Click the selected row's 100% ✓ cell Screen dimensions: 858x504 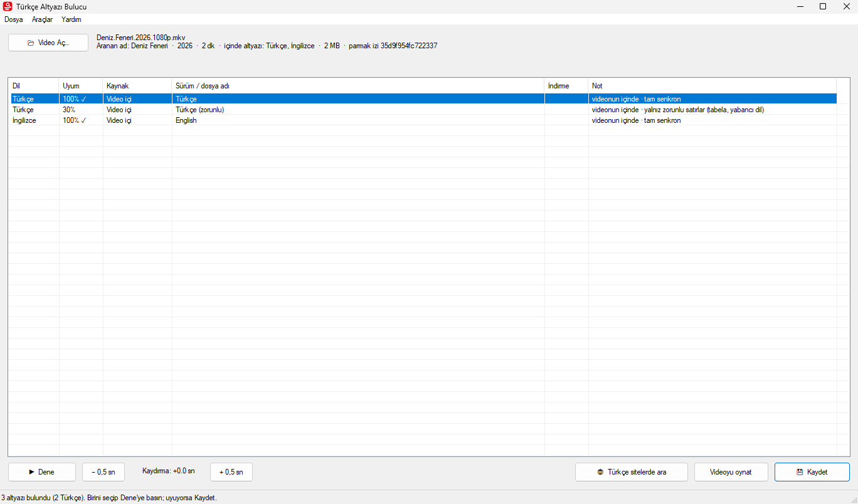75,99
